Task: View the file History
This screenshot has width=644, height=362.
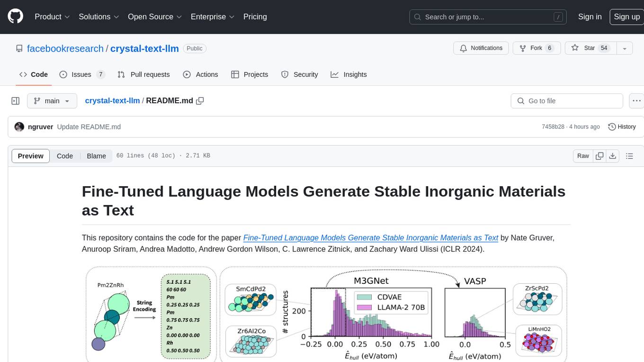Action: [x=622, y=127]
